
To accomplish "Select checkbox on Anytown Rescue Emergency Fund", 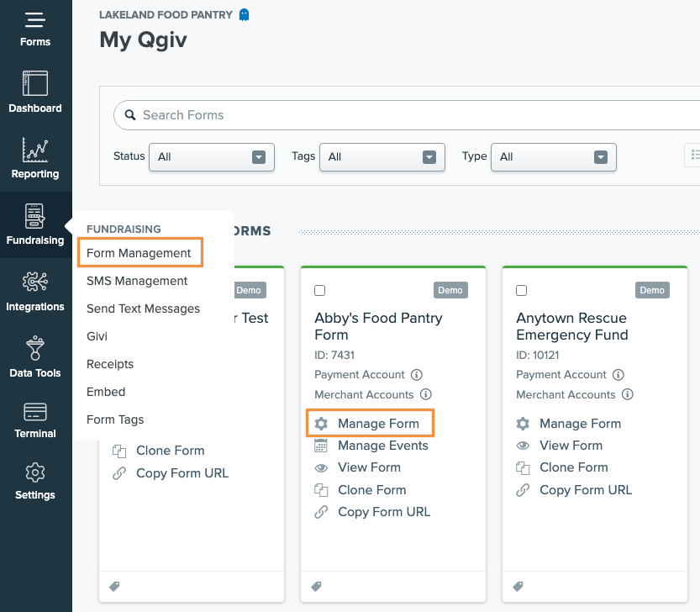I will pyautogui.click(x=521, y=290).
